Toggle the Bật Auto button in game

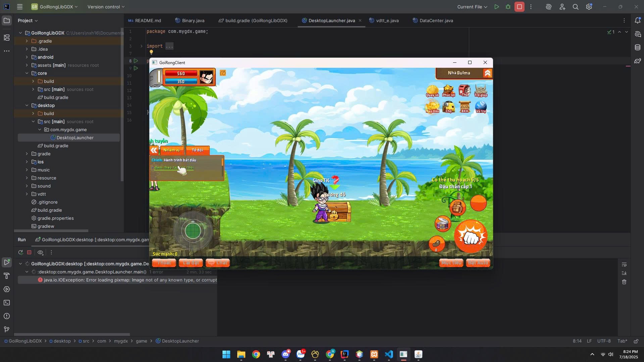click(x=478, y=263)
